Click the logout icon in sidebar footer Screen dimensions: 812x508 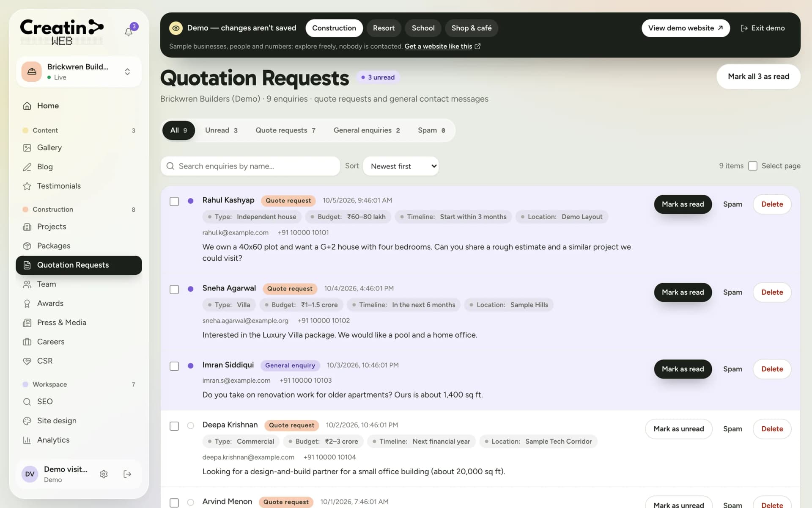(127, 474)
